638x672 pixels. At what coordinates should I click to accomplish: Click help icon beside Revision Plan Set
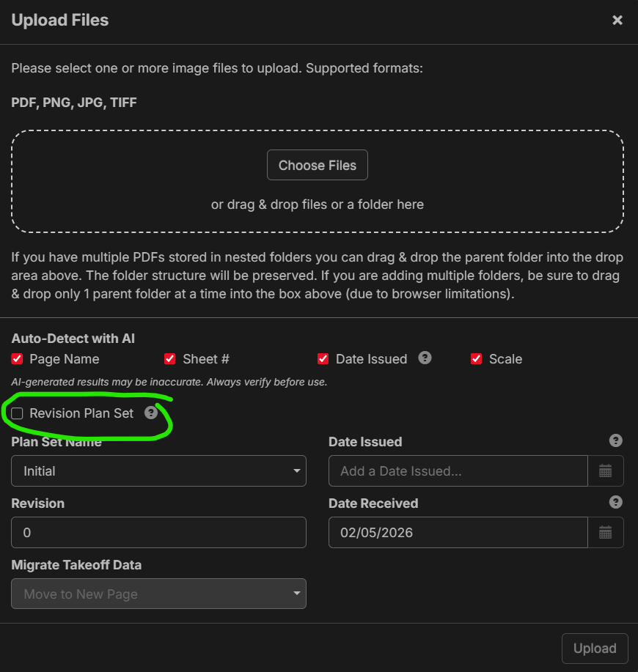click(151, 413)
